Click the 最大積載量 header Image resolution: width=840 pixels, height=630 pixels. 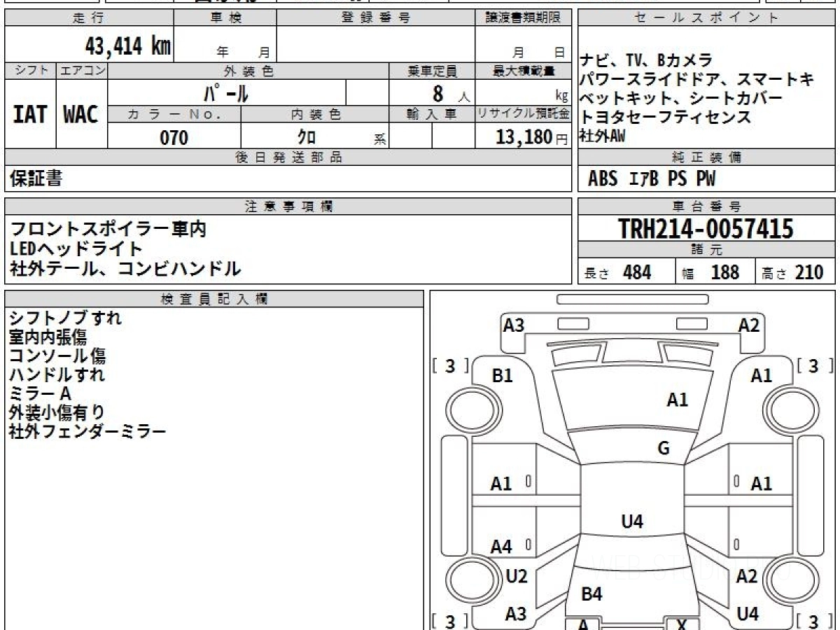point(523,71)
